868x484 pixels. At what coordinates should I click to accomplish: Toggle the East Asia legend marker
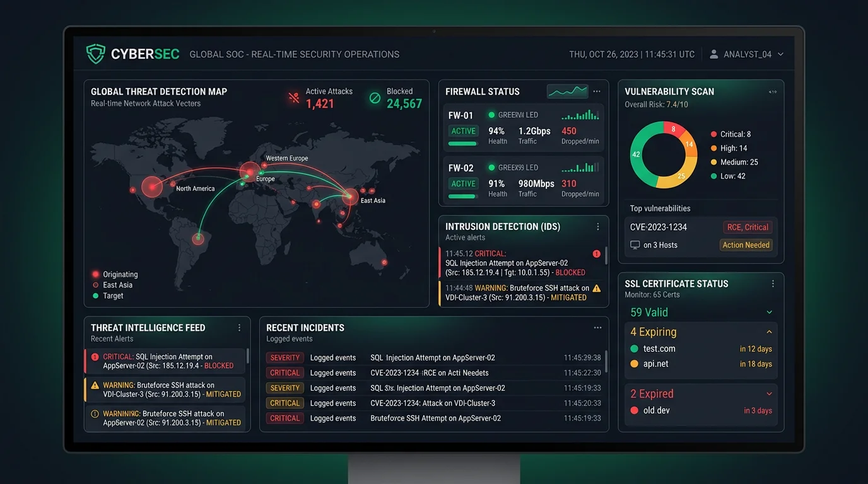[97, 285]
